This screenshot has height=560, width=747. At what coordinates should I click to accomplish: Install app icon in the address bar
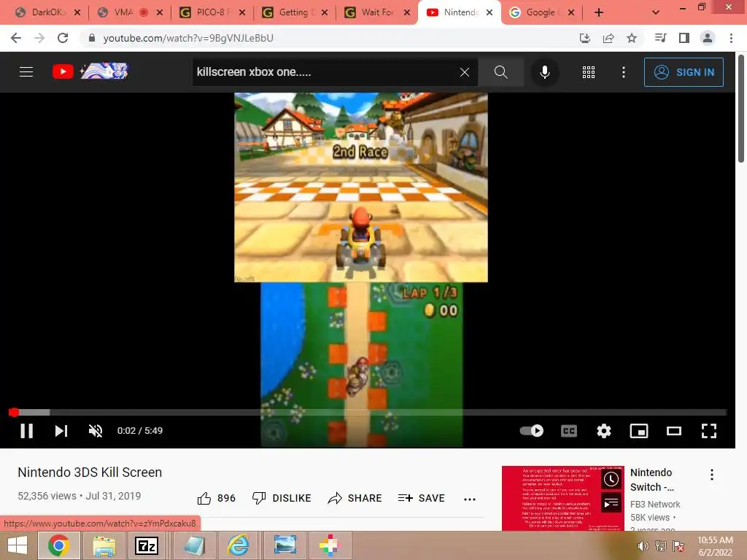click(x=584, y=38)
